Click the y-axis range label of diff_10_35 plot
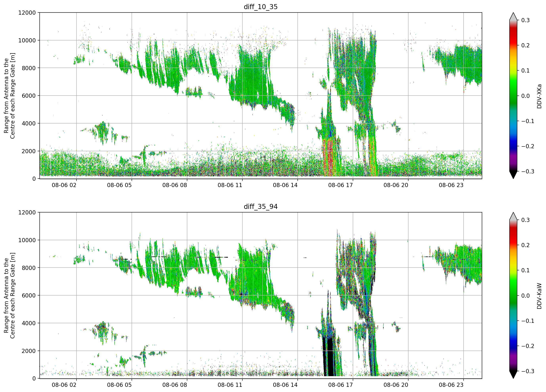Screen dimensions: 546x392 pyautogui.click(x=9, y=96)
